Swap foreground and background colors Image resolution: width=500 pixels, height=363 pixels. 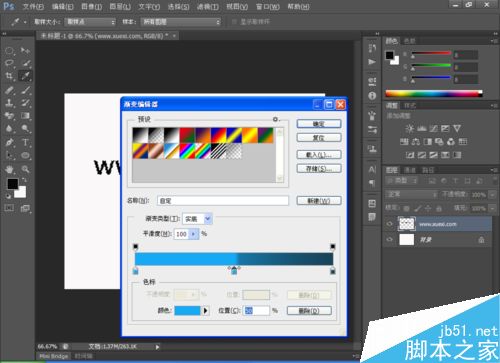(24, 180)
